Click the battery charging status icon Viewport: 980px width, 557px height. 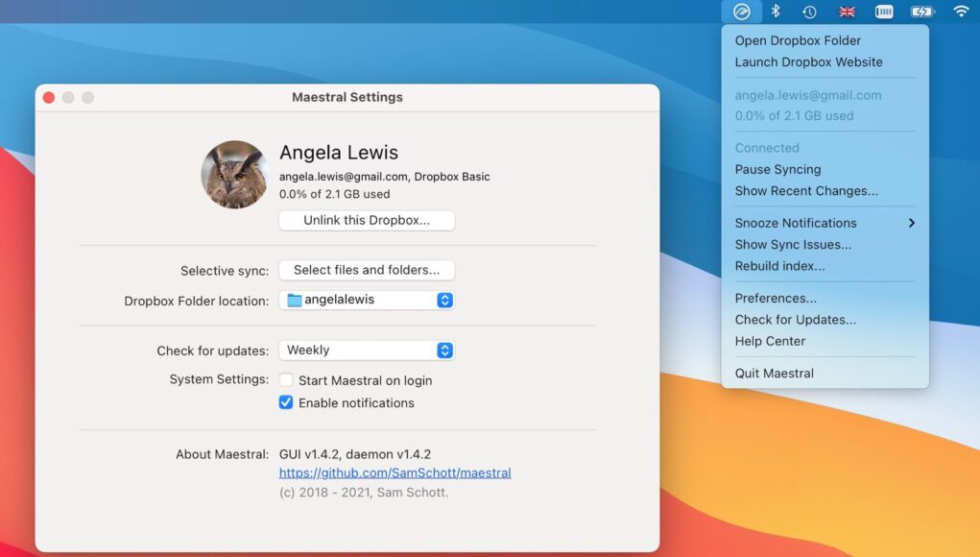[x=921, y=12]
